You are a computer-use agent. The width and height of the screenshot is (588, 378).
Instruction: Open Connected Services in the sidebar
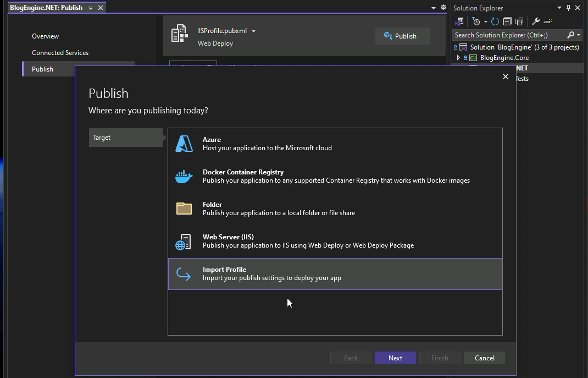tap(60, 53)
